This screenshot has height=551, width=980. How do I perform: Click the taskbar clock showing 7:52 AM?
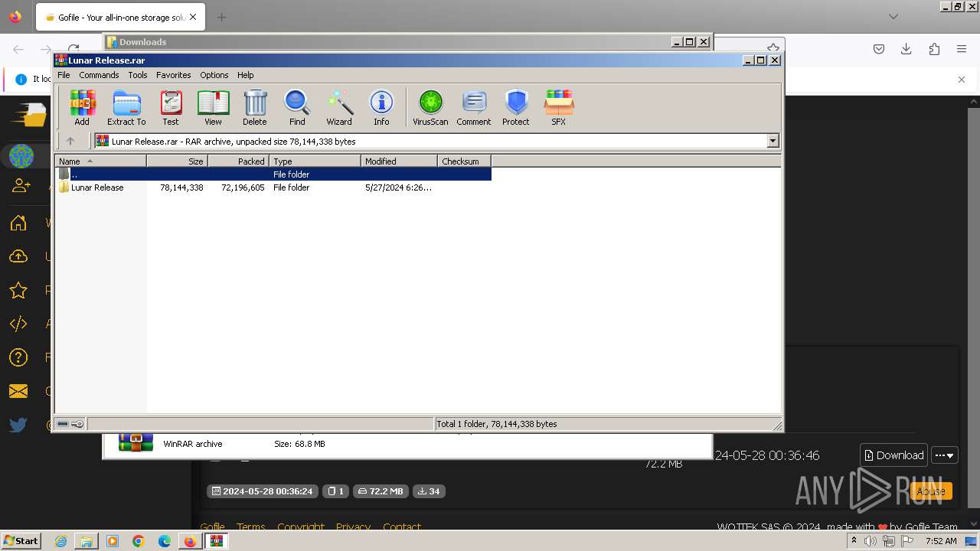click(941, 541)
